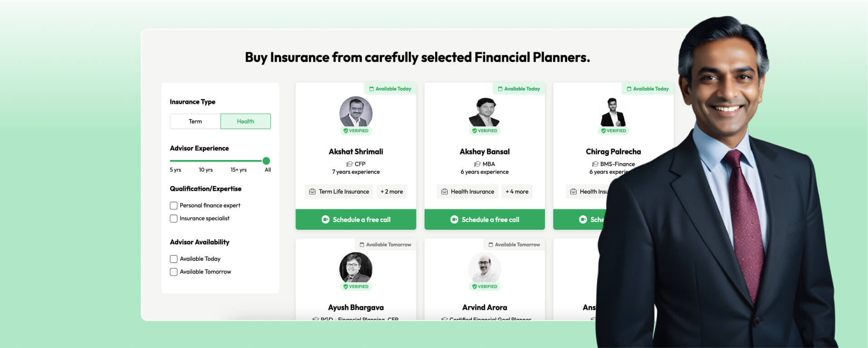Click the calendar icon beside Ayush's Available Tomorrow
This screenshot has height=348, width=868.
pos(362,245)
